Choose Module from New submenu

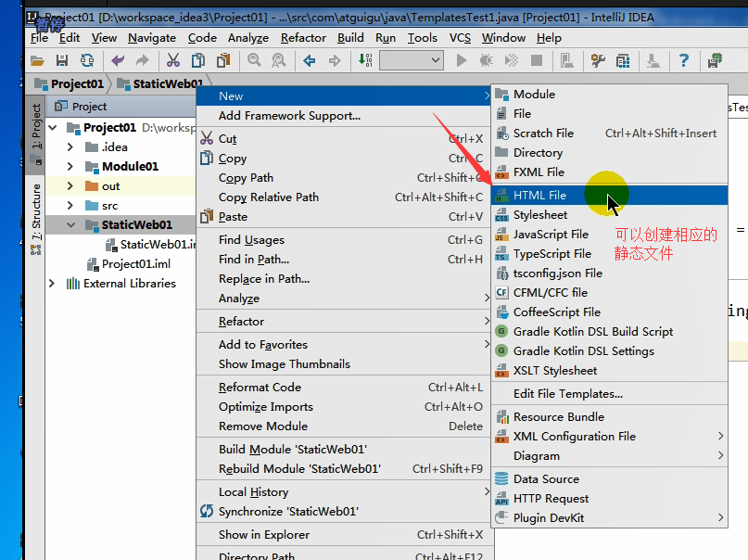point(609,95)
